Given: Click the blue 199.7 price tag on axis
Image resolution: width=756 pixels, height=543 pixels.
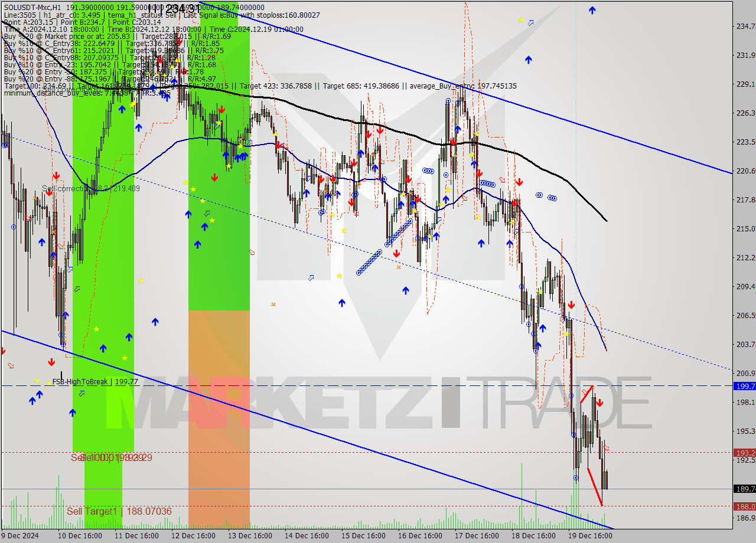Looking at the screenshot, I should (744, 386).
